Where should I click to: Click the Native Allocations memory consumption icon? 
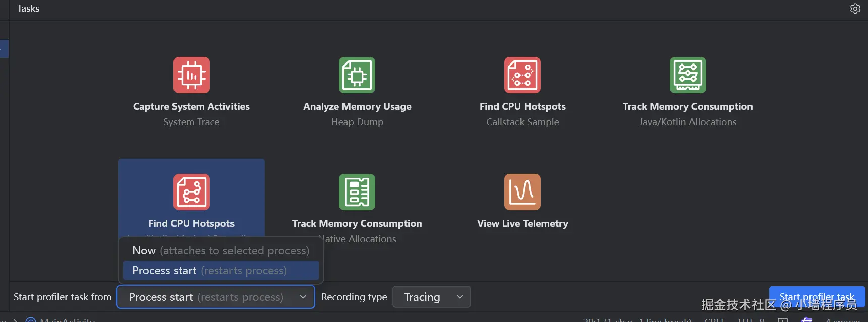pyautogui.click(x=357, y=192)
